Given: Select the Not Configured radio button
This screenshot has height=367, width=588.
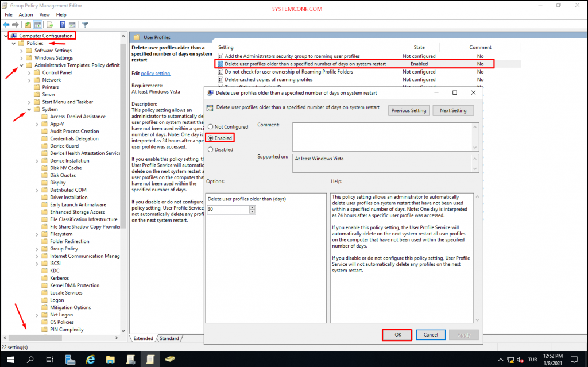Looking at the screenshot, I should [x=211, y=127].
